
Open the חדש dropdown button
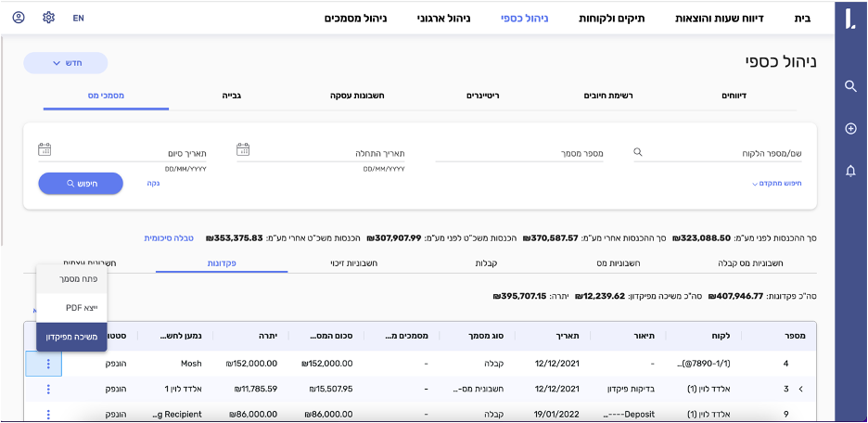66,63
